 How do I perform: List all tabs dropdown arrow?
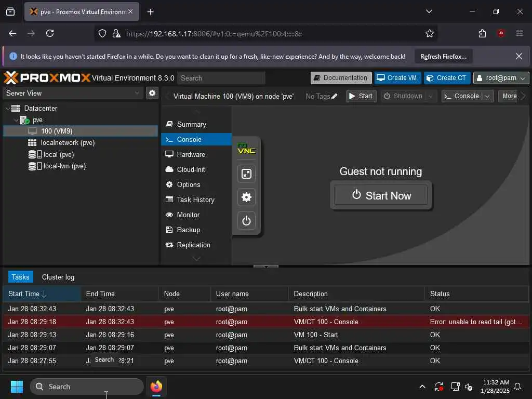tap(429, 11)
